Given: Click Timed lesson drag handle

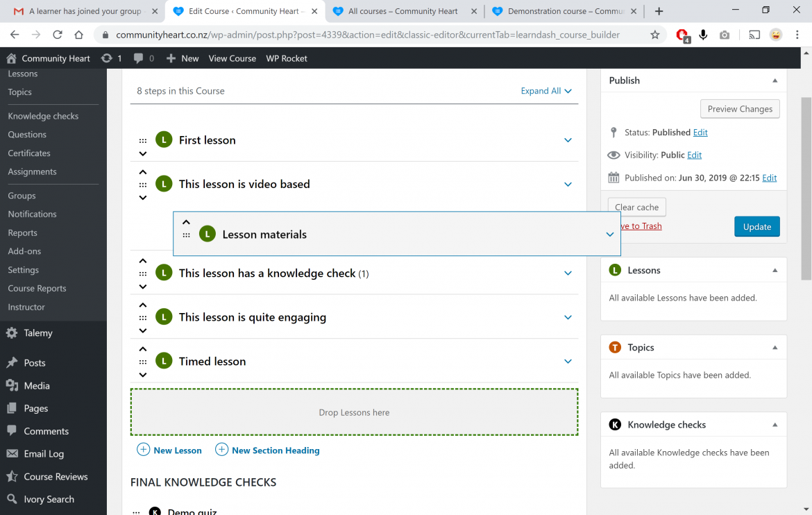Looking at the screenshot, I should [143, 362].
